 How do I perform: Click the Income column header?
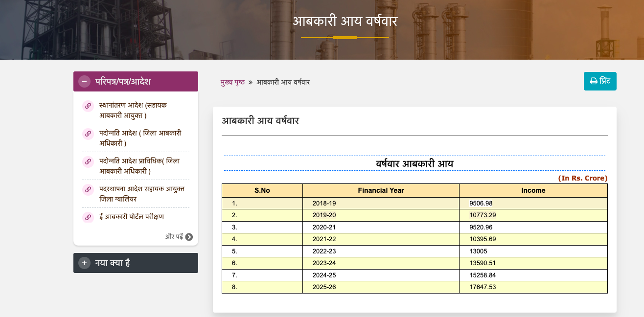coord(533,190)
